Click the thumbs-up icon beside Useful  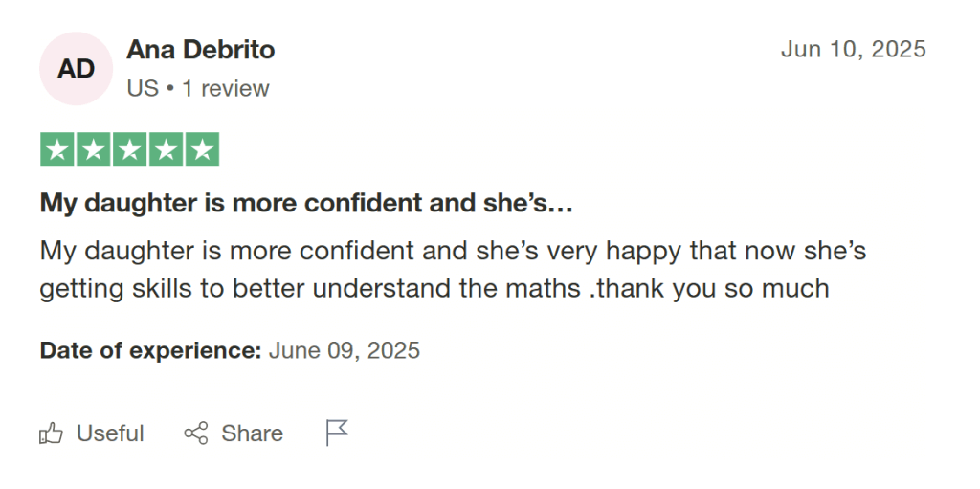(x=51, y=433)
